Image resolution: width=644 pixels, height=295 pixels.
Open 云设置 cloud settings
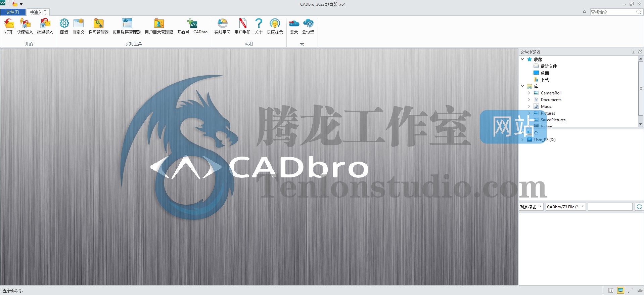pyautogui.click(x=308, y=26)
